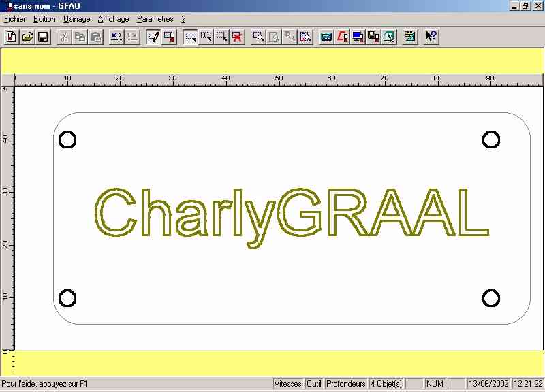Click the Profondeurs status bar panel
545x392 pixels.
[x=346, y=384]
